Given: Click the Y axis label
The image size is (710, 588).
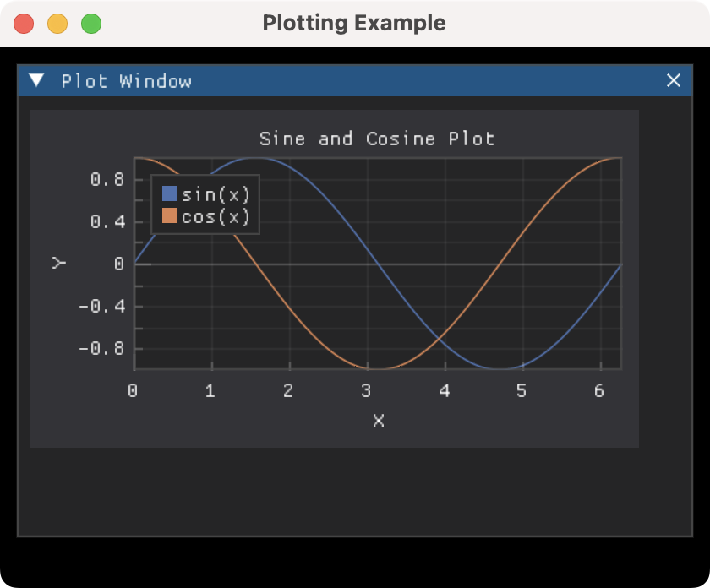Looking at the screenshot, I should click(x=59, y=263).
